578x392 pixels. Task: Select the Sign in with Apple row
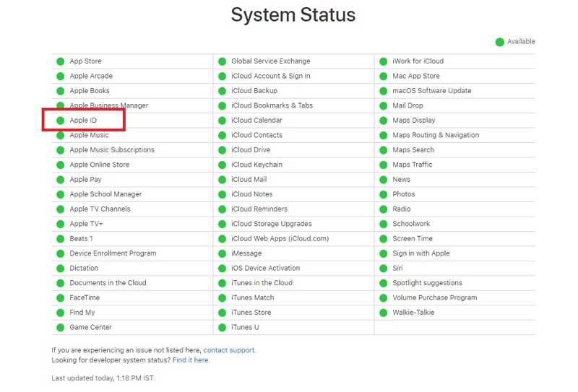(x=455, y=253)
